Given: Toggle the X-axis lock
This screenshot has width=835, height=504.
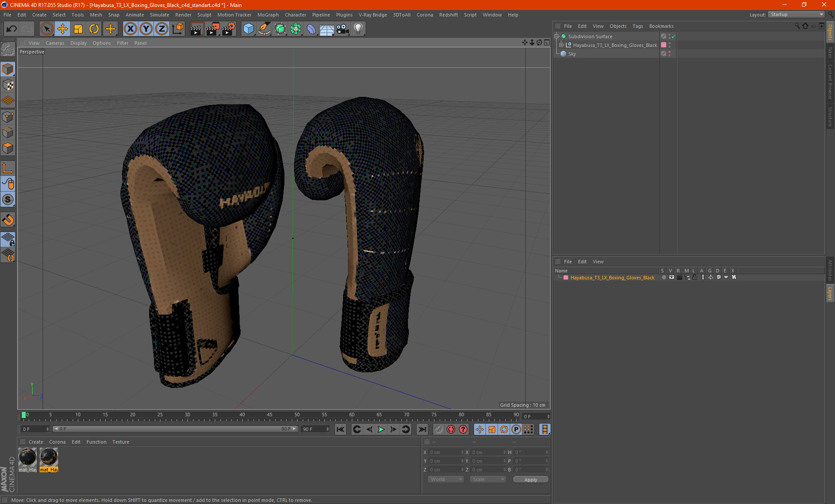Looking at the screenshot, I should (x=130, y=29).
